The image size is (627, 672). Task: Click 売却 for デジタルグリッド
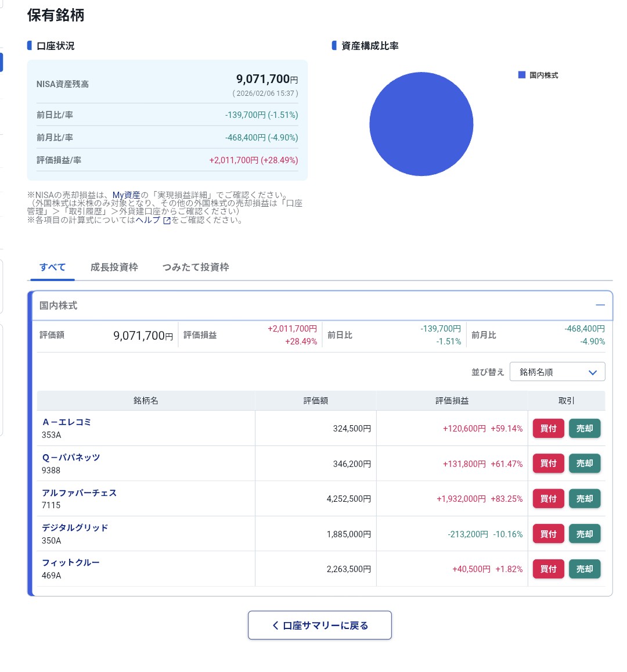point(585,533)
